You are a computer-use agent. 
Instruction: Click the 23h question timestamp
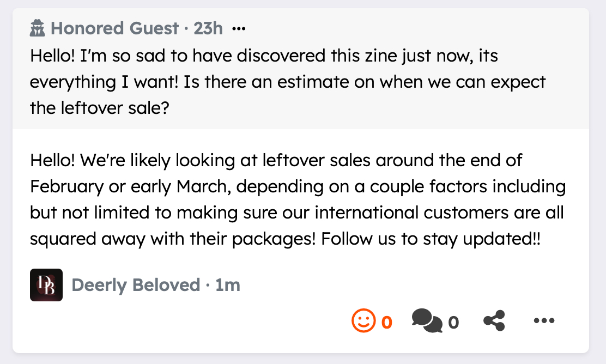pyautogui.click(x=208, y=28)
